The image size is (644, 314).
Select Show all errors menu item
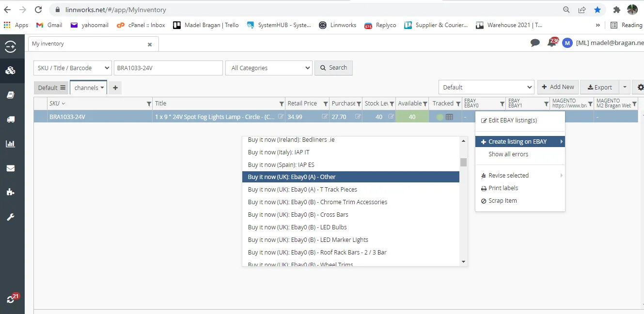[520, 154]
